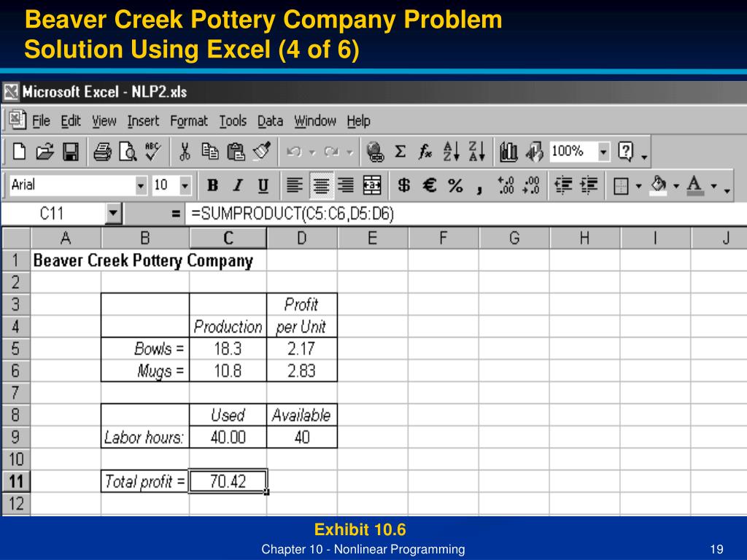Expand the Redo history dropdown arrow
The height and width of the screenshot is (560, 747).
[349, 153]
